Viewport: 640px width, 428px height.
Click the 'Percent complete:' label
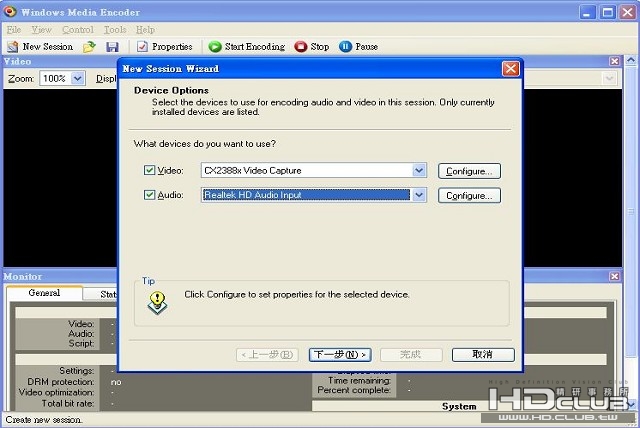[354, 390]
